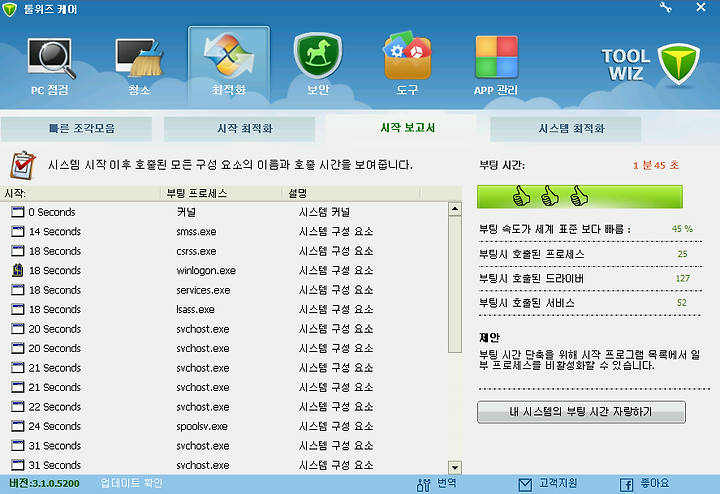
Task: Click the ToolWiz shield logo
Action: coord(679,64)
